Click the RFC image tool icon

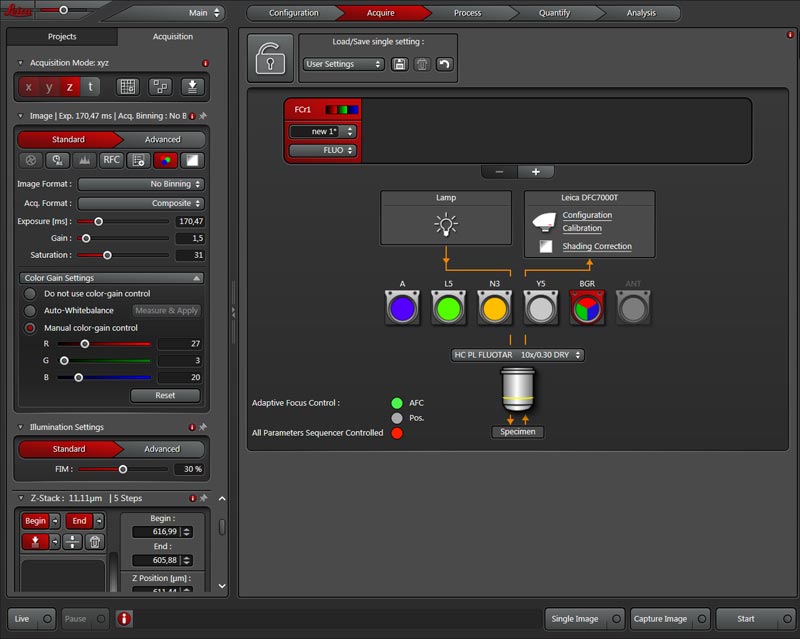coord(112,160)
